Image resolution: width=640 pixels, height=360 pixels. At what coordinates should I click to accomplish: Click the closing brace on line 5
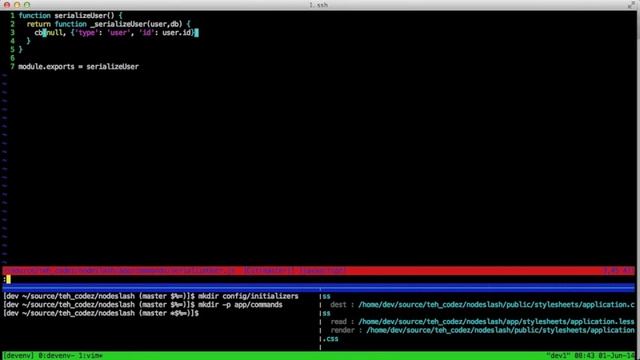click(20, 49)
